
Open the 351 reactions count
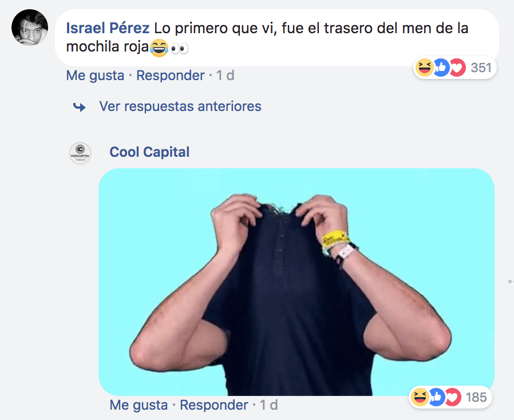(x=481, y=68)
